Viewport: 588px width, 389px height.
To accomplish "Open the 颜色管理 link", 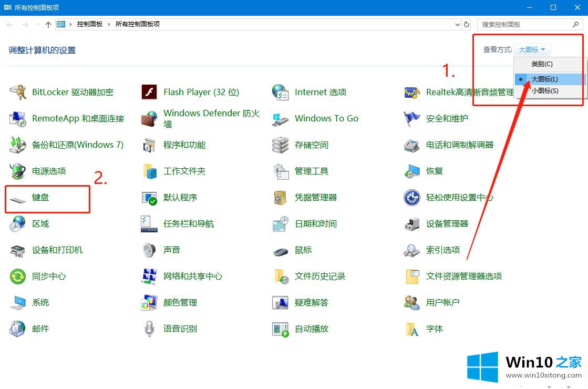I will pos(180,303).
